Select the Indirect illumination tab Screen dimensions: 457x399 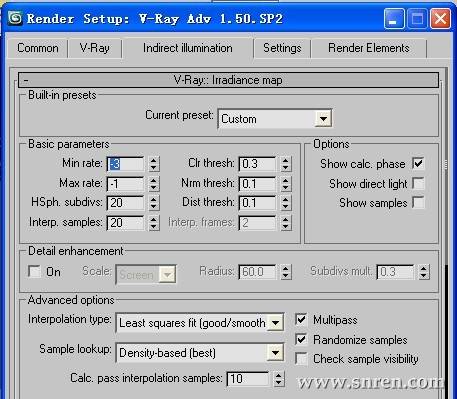[188, 48]
